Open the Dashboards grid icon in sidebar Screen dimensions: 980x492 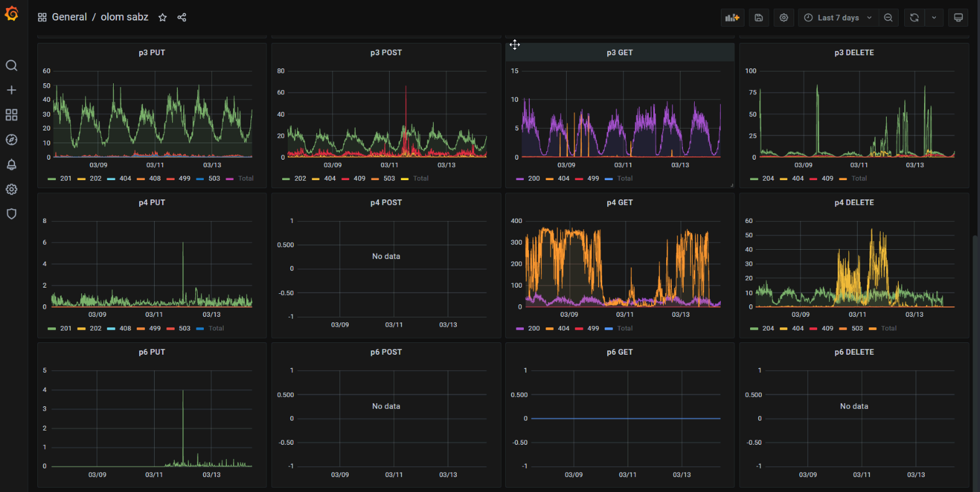(11, 115)
